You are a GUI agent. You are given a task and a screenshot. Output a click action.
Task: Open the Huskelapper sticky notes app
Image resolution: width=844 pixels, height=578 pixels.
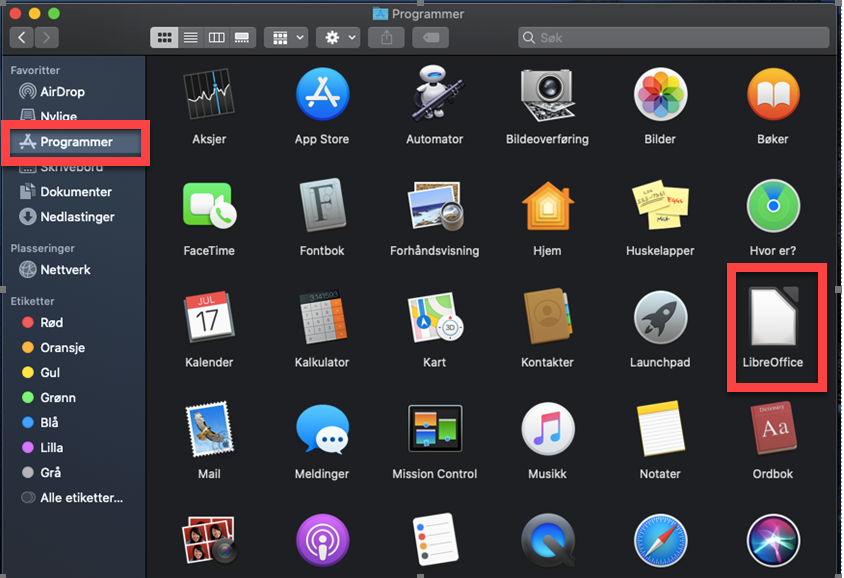659,207
